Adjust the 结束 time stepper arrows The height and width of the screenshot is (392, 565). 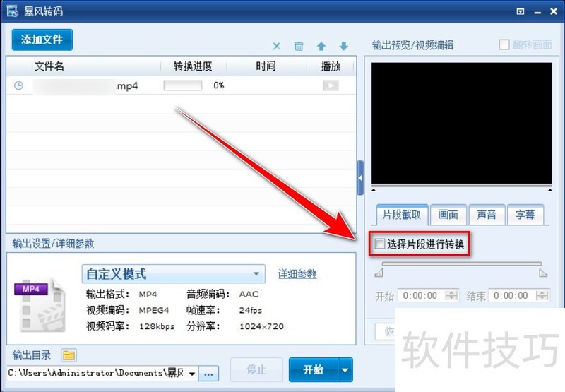pos(542,296)
